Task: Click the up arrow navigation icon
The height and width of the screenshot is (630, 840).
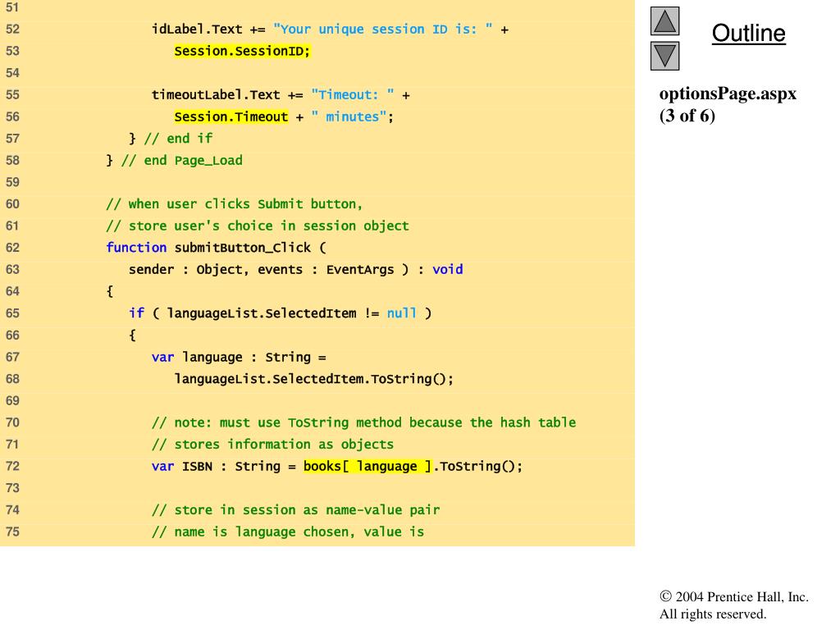Action: [x=664, y=21]
